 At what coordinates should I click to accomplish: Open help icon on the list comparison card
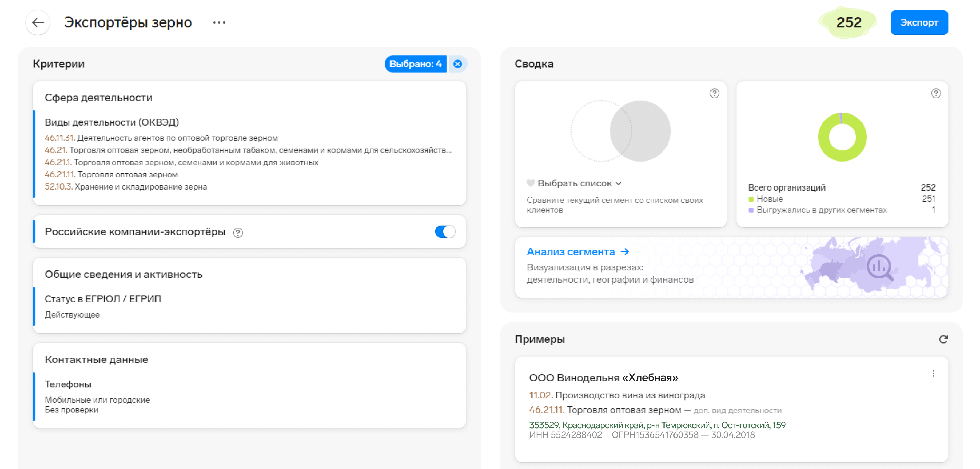point(715,93)
